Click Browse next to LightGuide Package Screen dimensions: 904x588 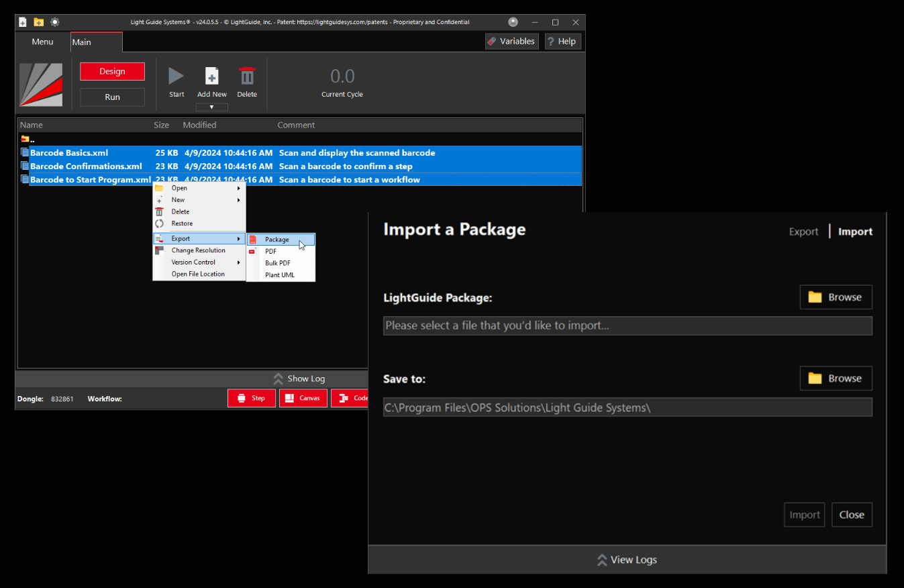point(836,297)
